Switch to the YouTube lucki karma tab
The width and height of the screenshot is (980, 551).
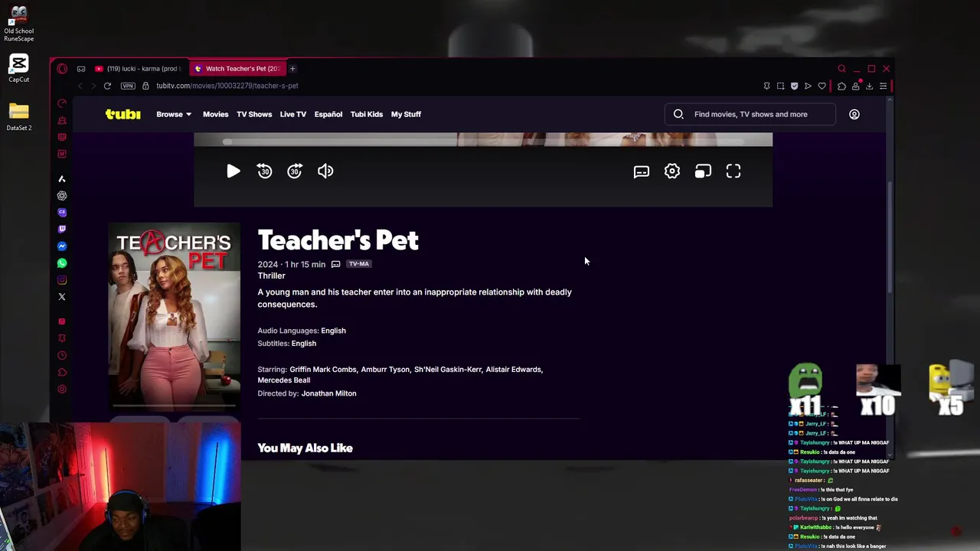[x=139, y=69]
